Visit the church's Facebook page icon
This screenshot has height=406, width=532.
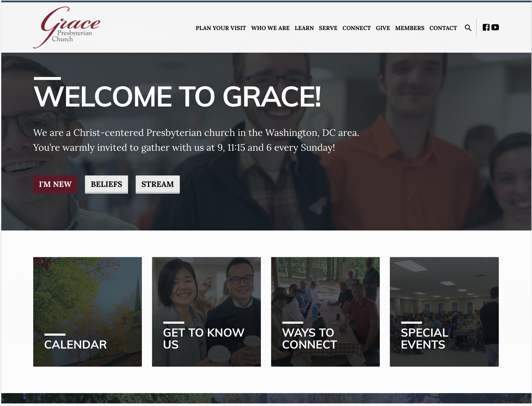pyautogui.click(x=486, y=27)
